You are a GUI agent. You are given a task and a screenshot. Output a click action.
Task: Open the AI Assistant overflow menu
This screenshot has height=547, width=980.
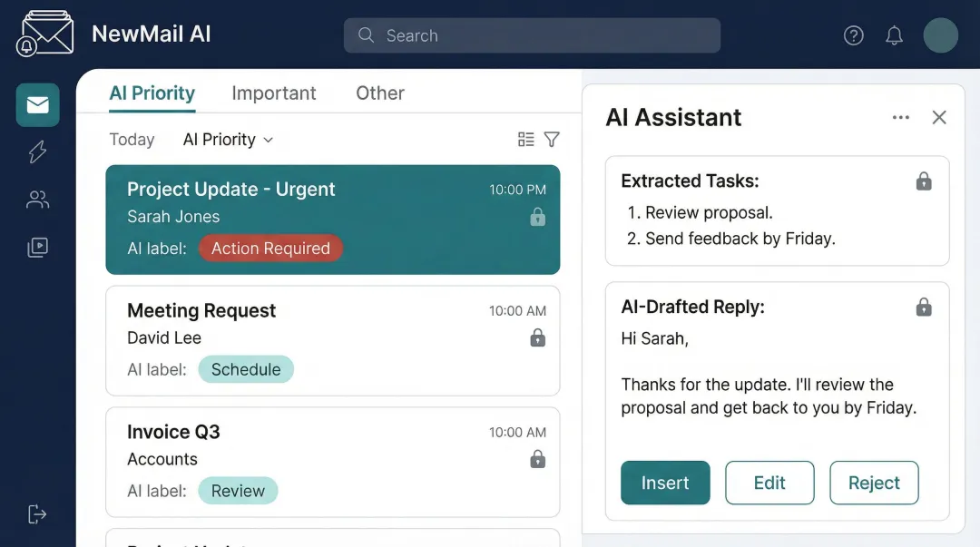point(901,117)
